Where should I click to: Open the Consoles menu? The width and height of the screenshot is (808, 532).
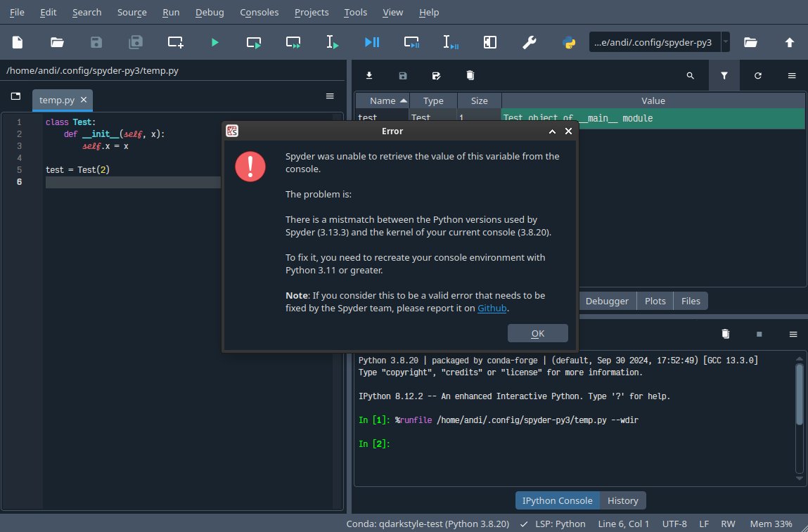(259, 13)
